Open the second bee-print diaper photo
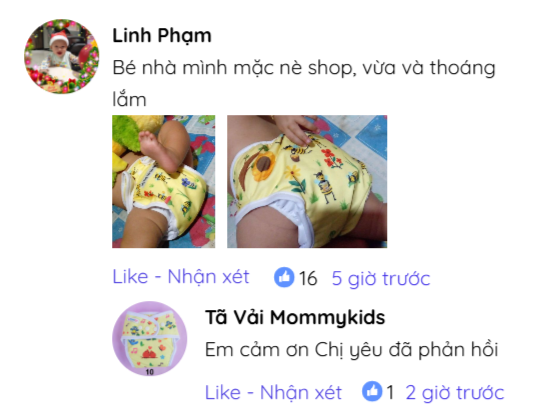This screenshot has width=538, height=412. tap(307, 181)
